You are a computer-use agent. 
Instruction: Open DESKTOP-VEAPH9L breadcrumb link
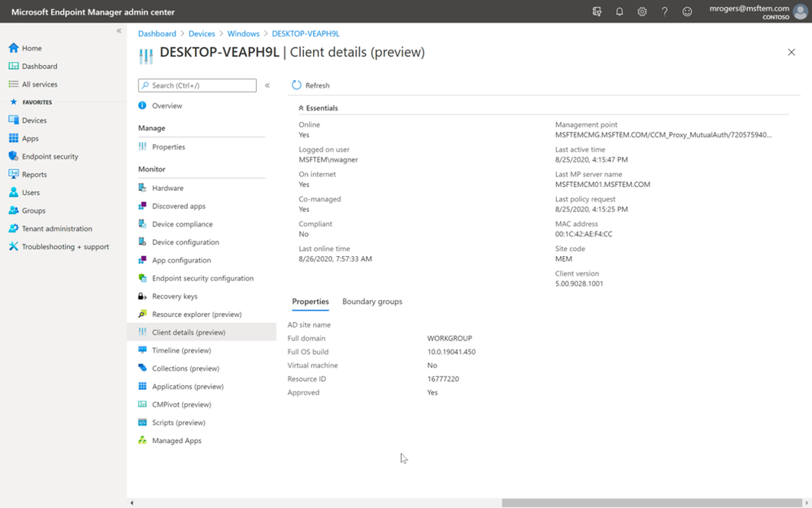coord(306,33)
